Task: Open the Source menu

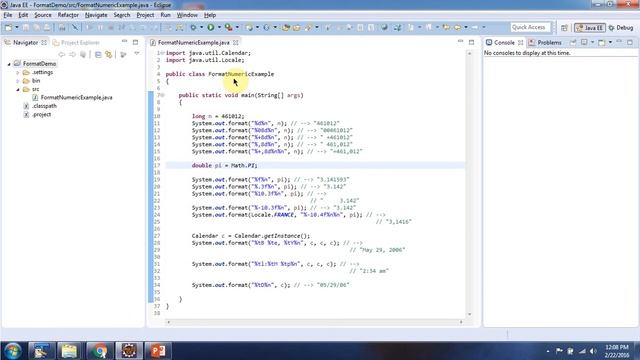Action: 43,15
